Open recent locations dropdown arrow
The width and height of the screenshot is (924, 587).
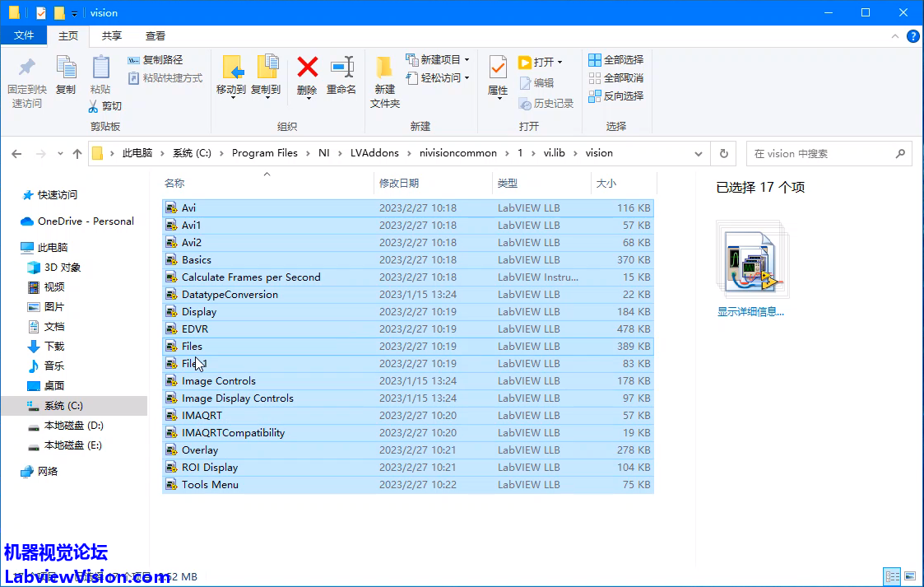point(60,154)
